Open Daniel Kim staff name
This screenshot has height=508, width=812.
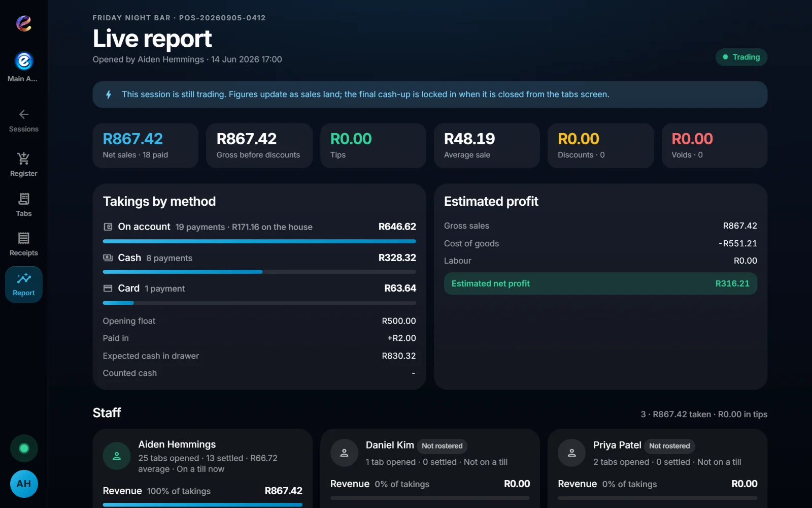[x=390, y=445]
